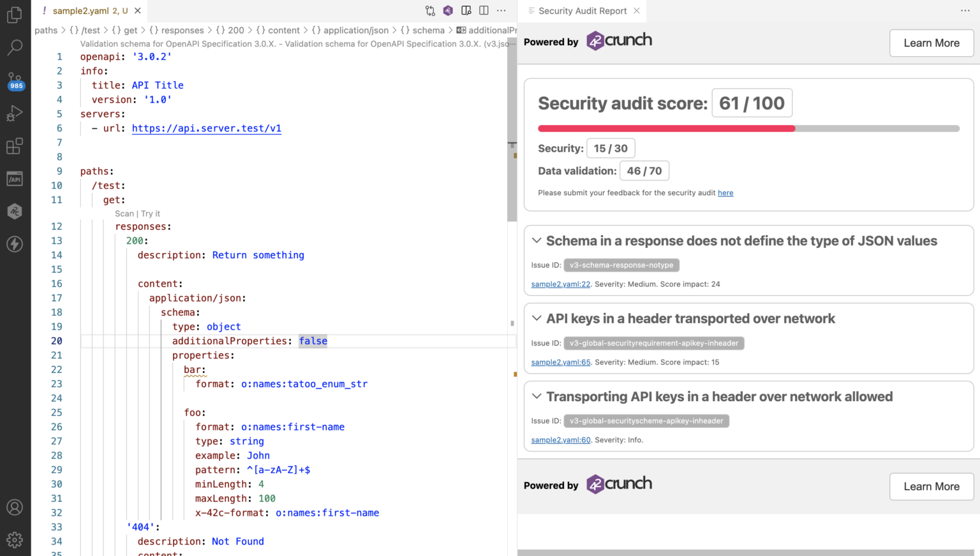The height and width of the screenshot is (556, 980).
Task: Split the editor using the split icon
Action: point(484,11)
